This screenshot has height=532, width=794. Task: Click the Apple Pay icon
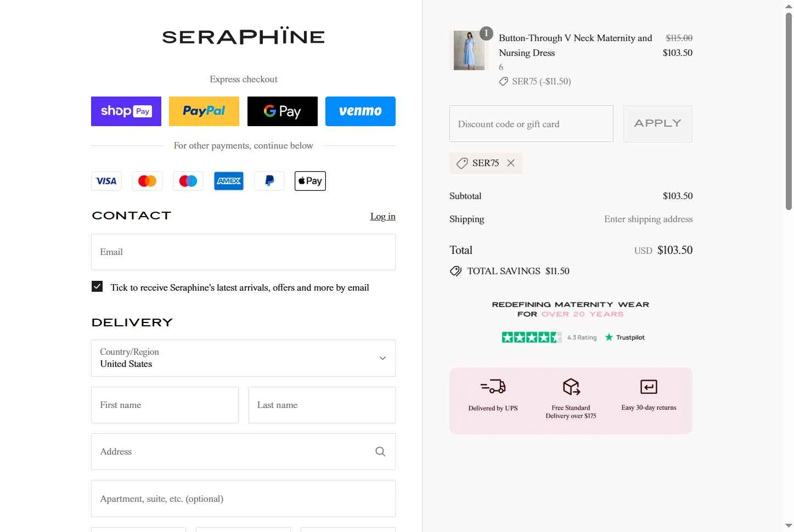point(310,181)
